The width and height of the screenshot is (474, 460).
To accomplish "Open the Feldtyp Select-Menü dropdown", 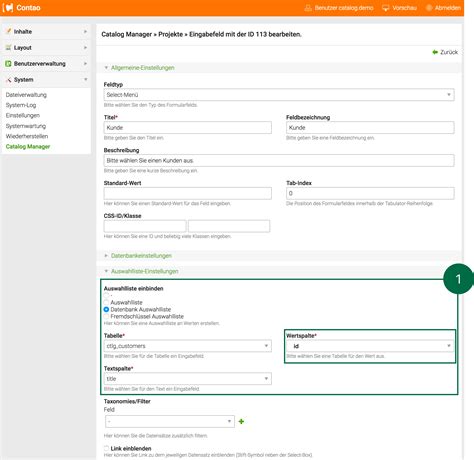I will pos(279,95).
